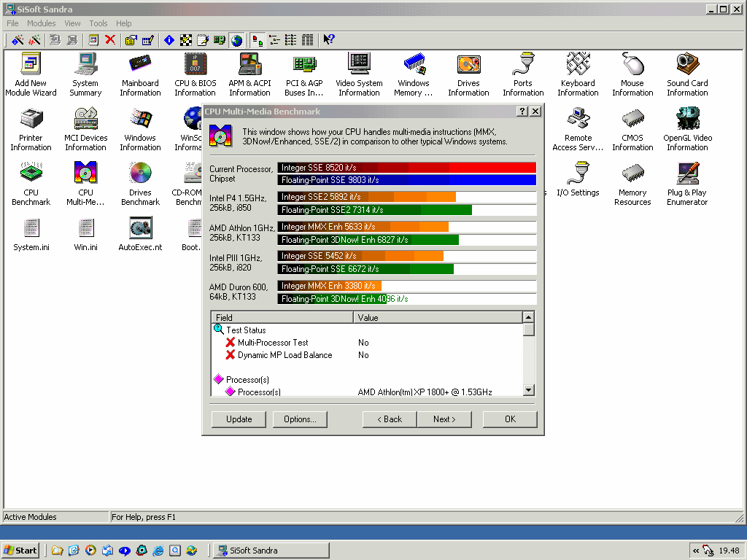
Task: Click the Add New Module Wizard icon
Action: [31, 67]
